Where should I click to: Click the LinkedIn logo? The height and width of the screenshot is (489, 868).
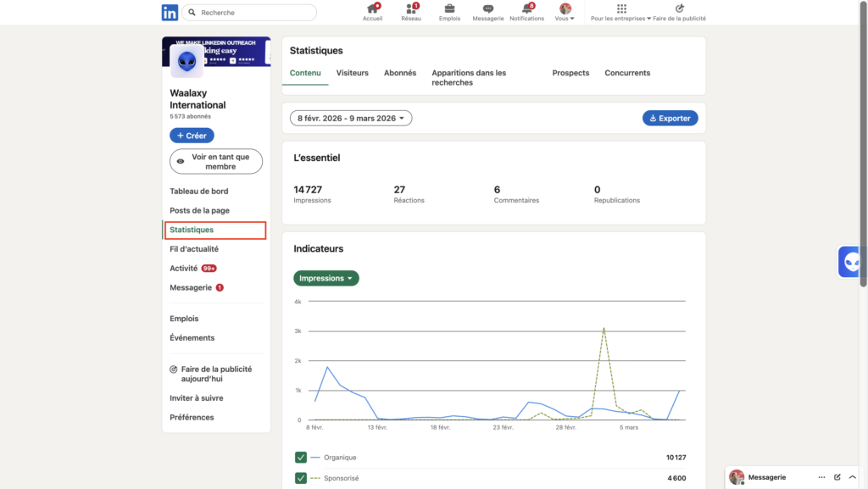coord(170,12)
